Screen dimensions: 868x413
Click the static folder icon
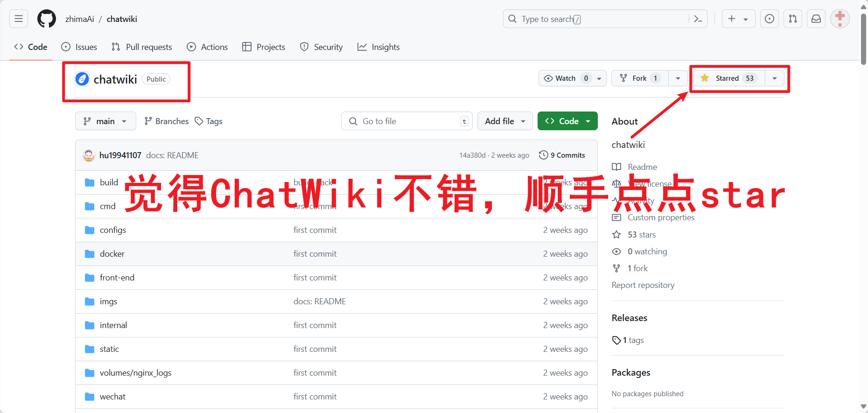90,349
